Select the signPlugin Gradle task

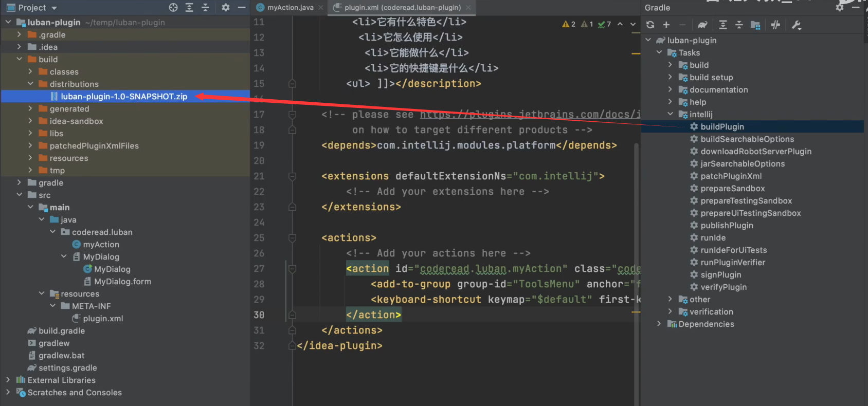720,274
